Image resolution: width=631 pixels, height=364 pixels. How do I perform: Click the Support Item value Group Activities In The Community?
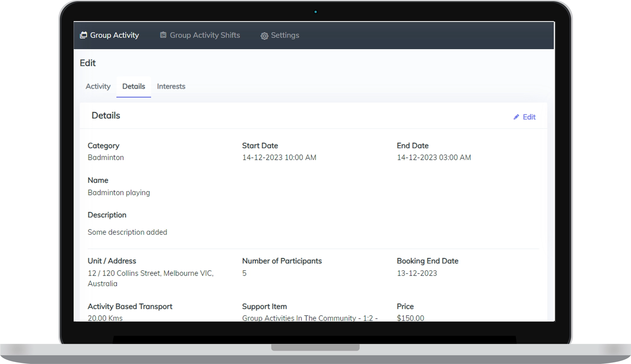pos(310,318)
